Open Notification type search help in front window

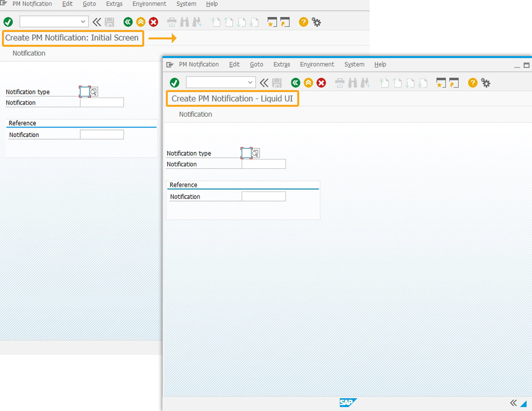pyautogui.click(x=256, y=153)
